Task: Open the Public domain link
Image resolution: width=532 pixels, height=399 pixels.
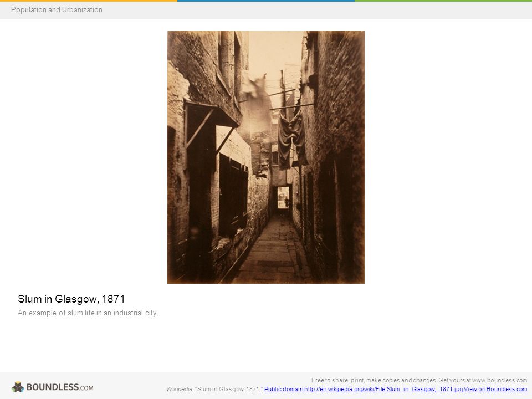Action: coord(284,389)
